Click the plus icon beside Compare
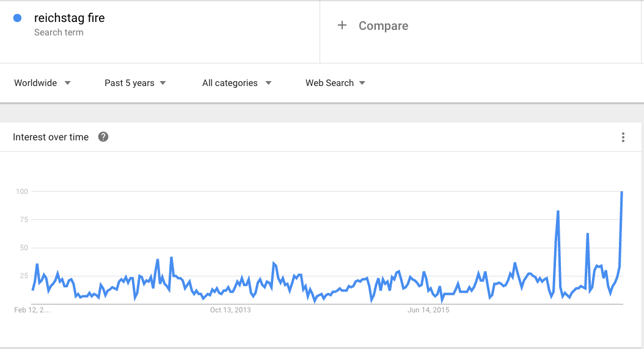Image resolution: width=644 pixels, height=349 pixels. (342, 26)
